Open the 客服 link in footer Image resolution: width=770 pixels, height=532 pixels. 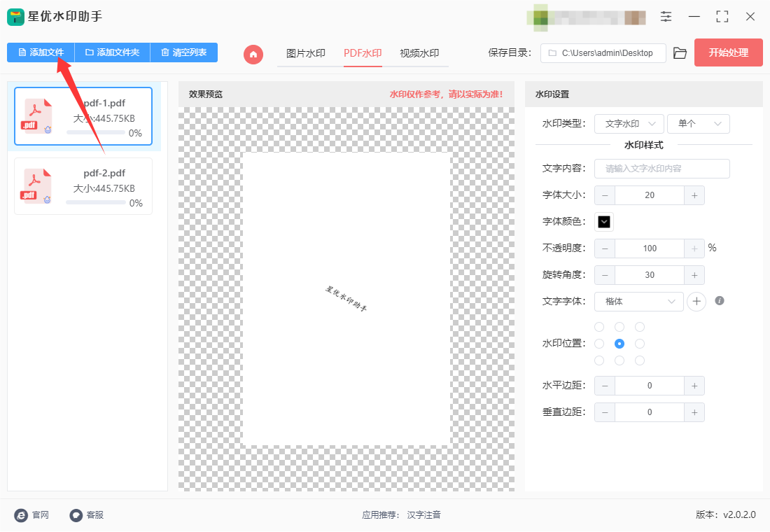point(95,514)
